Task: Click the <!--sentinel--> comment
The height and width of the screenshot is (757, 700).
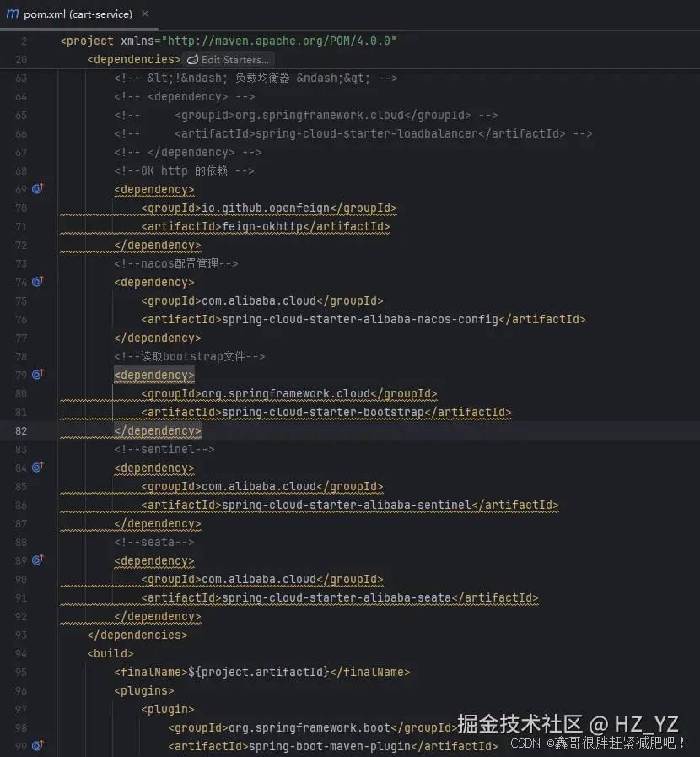Action: click(x=164, y=450)
